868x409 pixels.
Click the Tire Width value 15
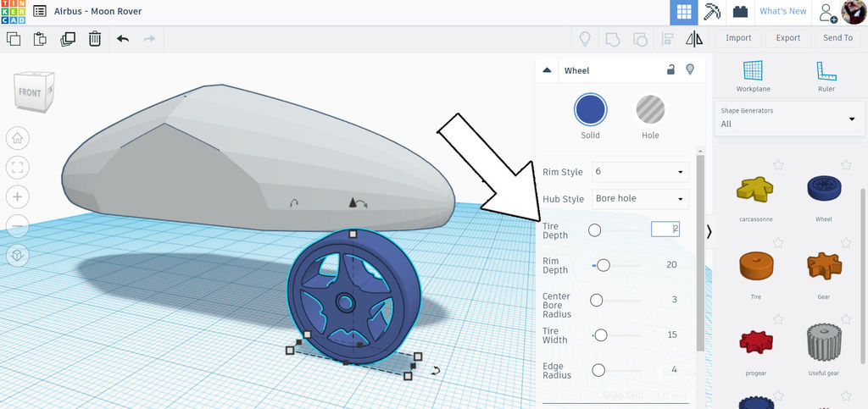672,334
